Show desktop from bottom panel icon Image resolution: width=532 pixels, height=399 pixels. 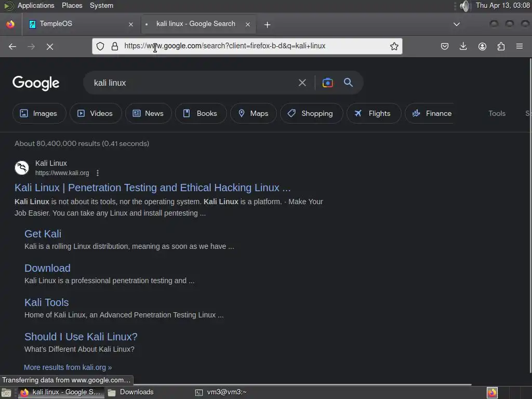point(6,393)
